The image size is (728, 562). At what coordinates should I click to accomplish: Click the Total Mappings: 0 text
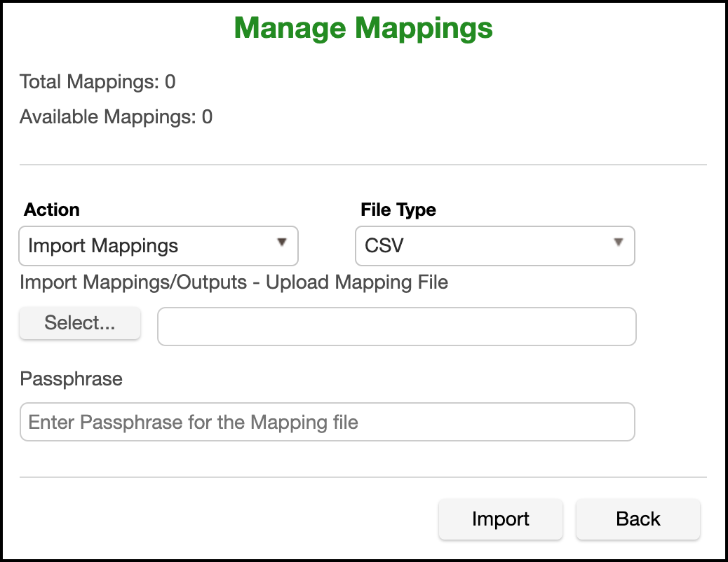(97, 82)
